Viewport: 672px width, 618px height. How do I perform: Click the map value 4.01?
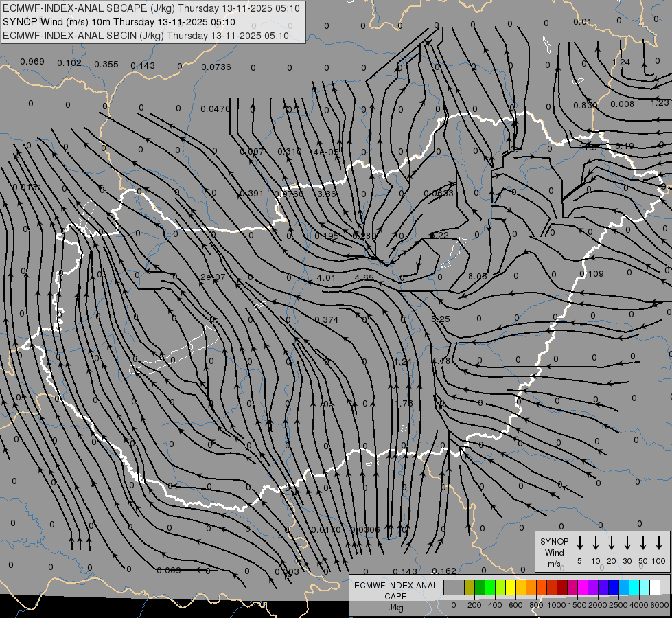pyautogui.click(x=326, y=278)
